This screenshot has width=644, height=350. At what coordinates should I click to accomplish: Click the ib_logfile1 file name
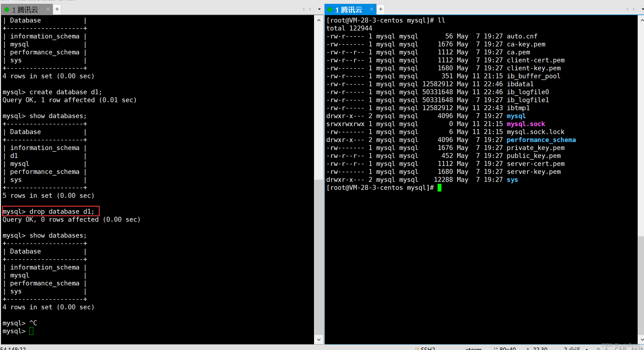528,100
